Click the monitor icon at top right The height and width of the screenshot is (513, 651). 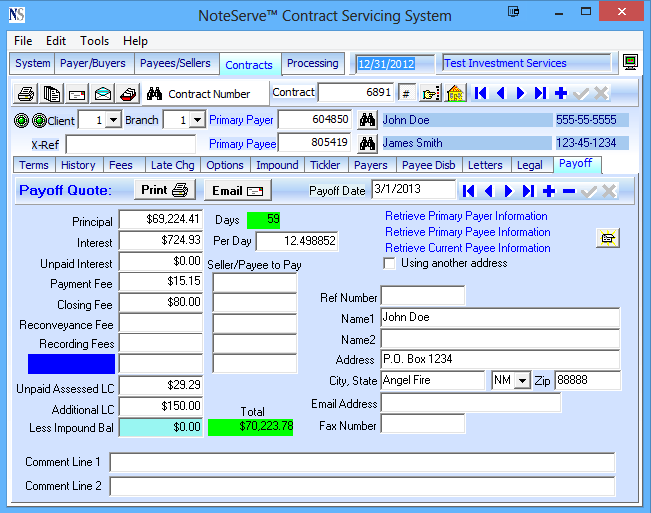[630, 63]
